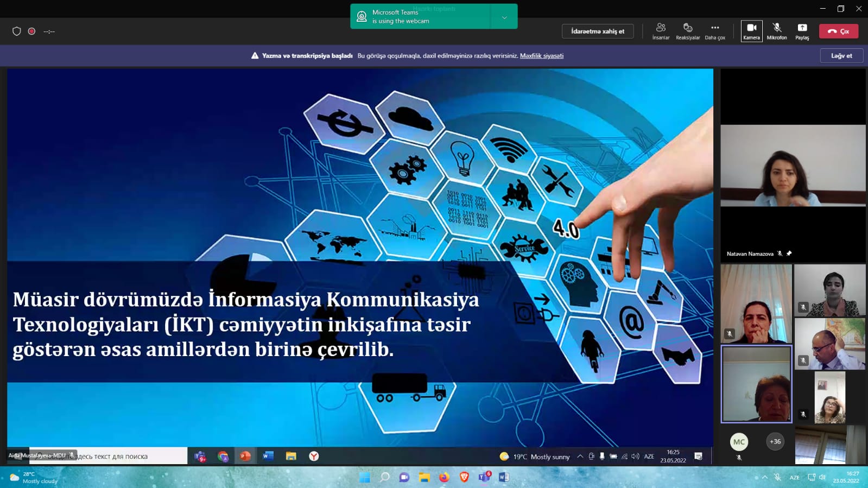The height and width of the screenshot is (488, 868).
Task: Select the highlighted active speaker video tile
Action: coord(756,384)
